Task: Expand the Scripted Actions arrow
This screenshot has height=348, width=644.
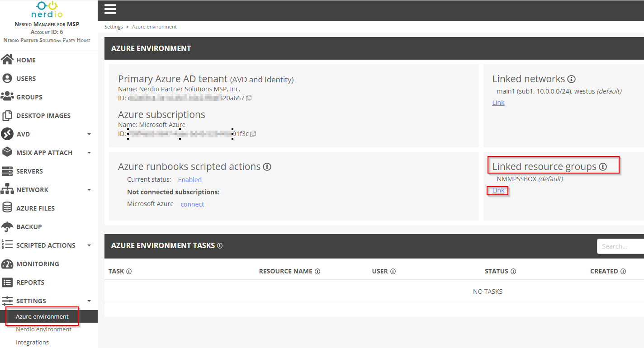Action: tap(89, 245)
